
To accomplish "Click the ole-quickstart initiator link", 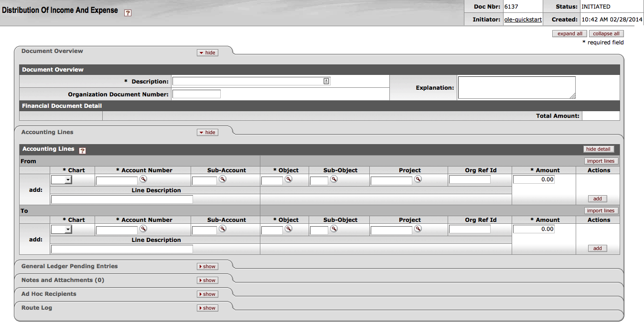I will pos(523,20).
